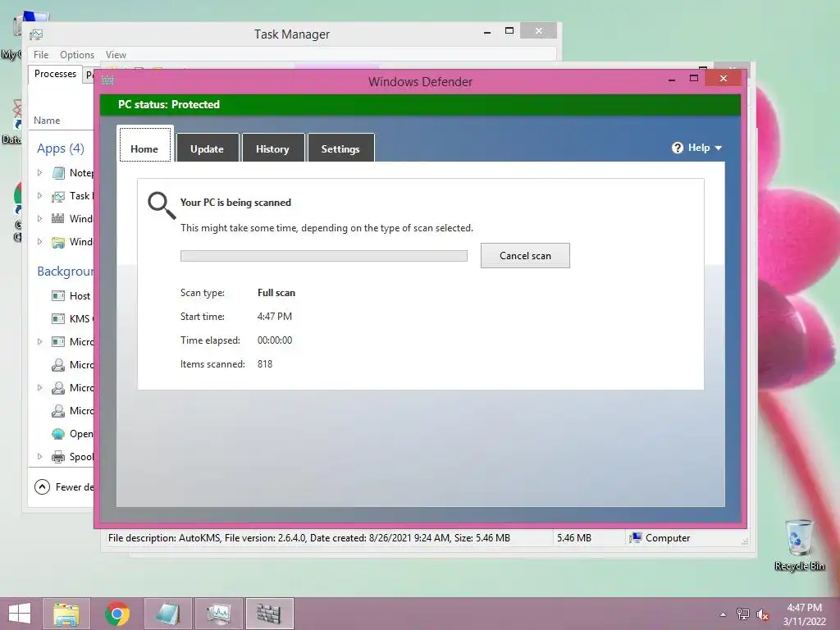Image resolution: width=840 pixels, height=630 pixels.
Task: Click the Items scanned 818 value
Action: pos(265,364)
